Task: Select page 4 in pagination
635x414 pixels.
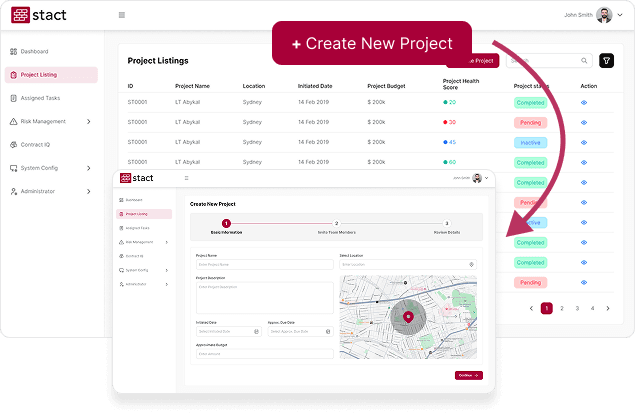Action: point(592,308)
